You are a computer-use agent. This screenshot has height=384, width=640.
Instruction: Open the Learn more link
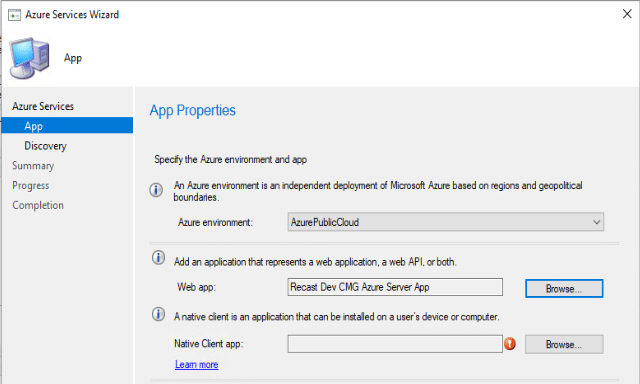click(197, 364)
